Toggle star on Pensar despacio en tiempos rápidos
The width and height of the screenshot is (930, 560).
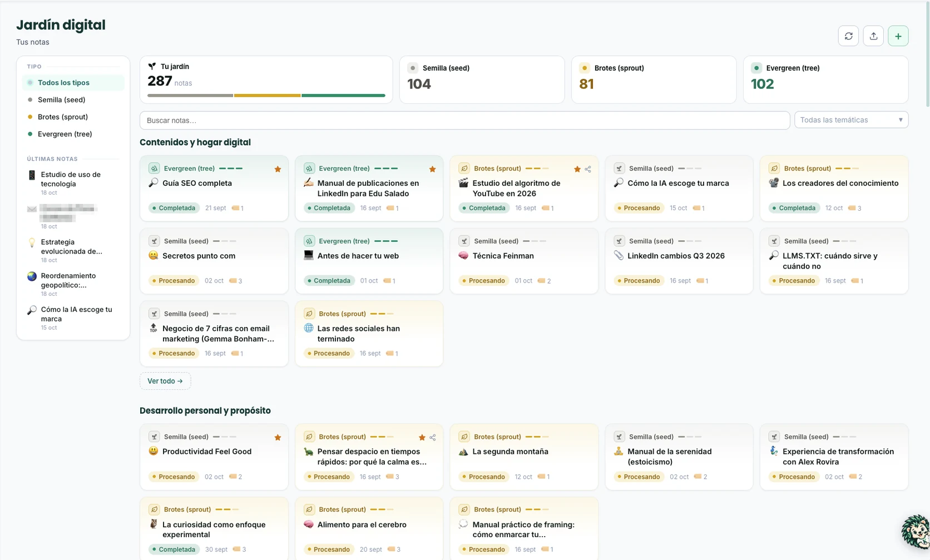pos(422,438)
